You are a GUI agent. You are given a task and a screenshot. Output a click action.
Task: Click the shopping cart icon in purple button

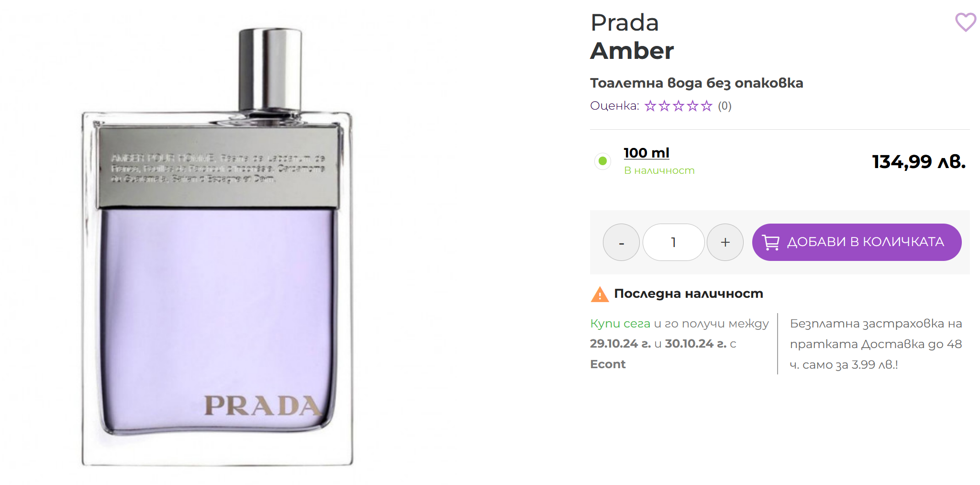click(770, 242)
